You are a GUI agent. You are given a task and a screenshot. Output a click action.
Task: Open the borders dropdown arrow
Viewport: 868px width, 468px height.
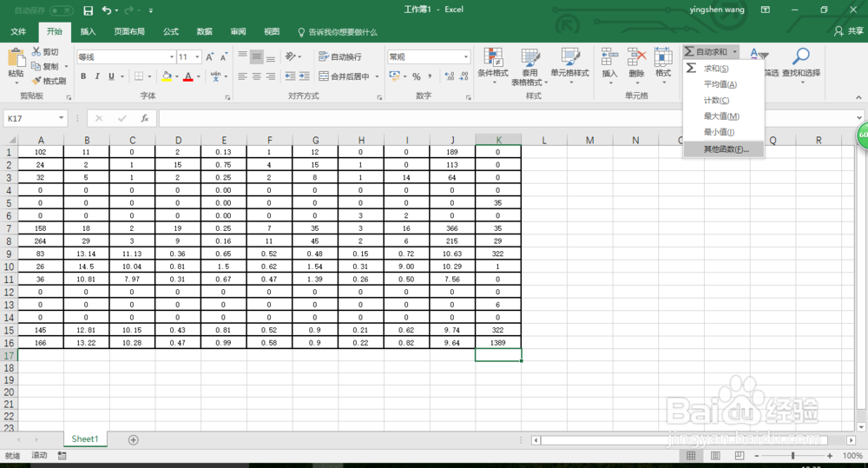coord(149,76)
